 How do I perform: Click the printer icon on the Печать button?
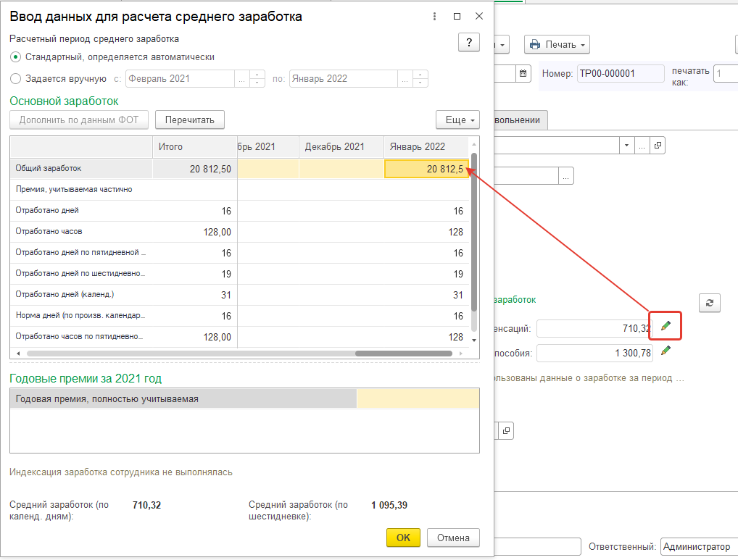coord(535,45)
